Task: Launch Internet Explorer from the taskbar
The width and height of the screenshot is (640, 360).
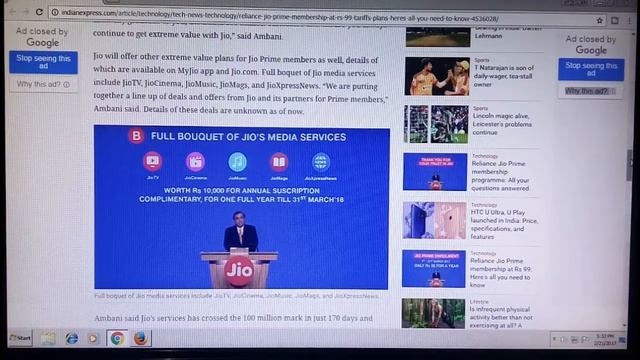Action: (71, 338)
